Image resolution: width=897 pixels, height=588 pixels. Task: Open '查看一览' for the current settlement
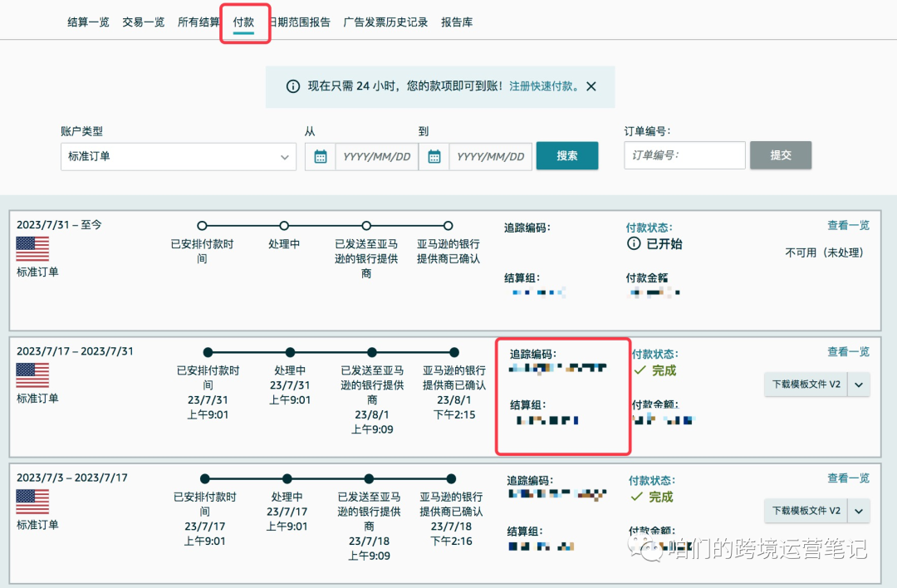click(x=848, y=225)
